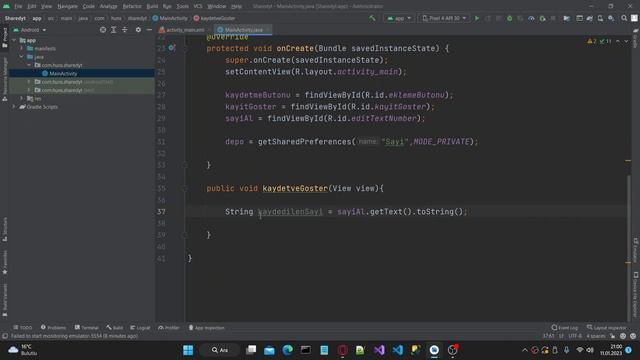640x360 pixels.
Task: Expand the manifests folder
Action: point(22,48)
